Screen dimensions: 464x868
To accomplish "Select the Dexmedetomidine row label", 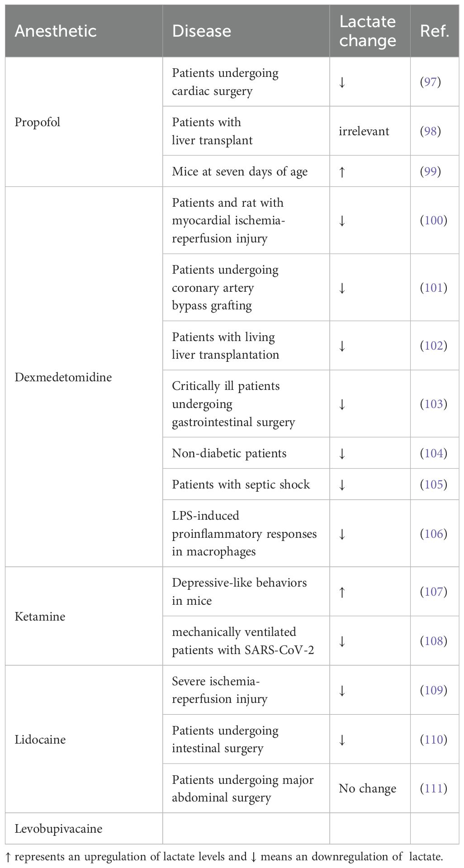I will point(63,377).
